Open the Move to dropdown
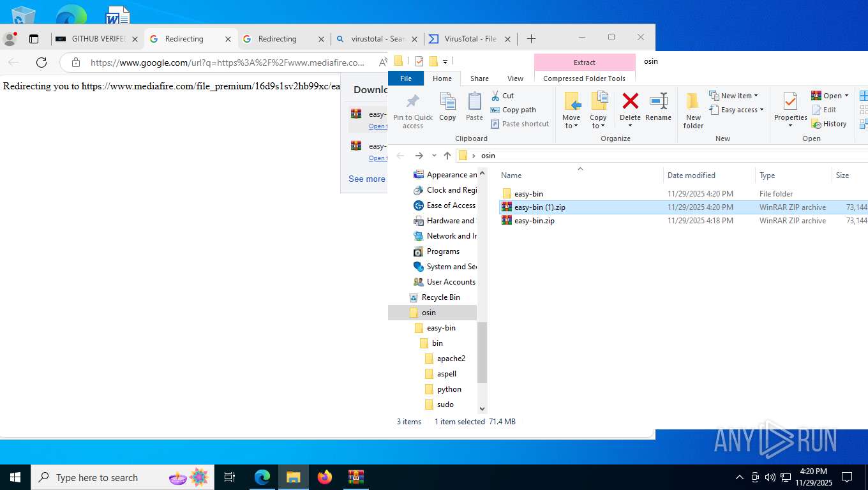This screenshot has height=490, width=868. coord(571,121)
